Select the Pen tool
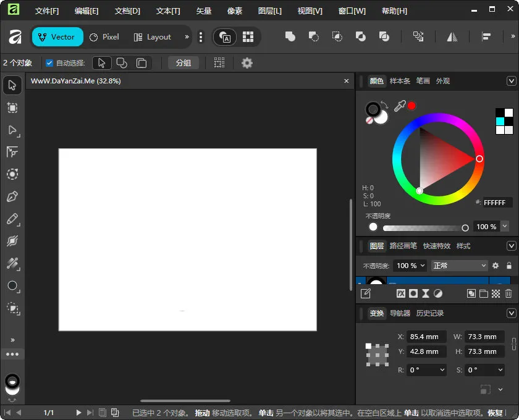Image resolution: width=519 pixels, height=420 pixels. 12,197
